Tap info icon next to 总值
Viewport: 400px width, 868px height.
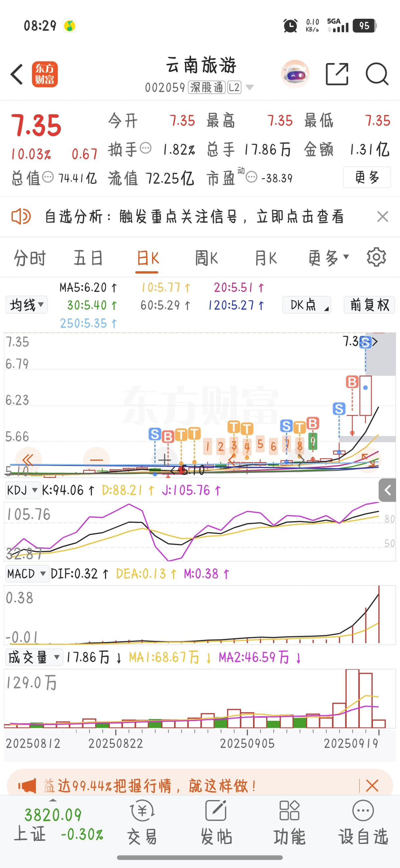coord(48,177)
